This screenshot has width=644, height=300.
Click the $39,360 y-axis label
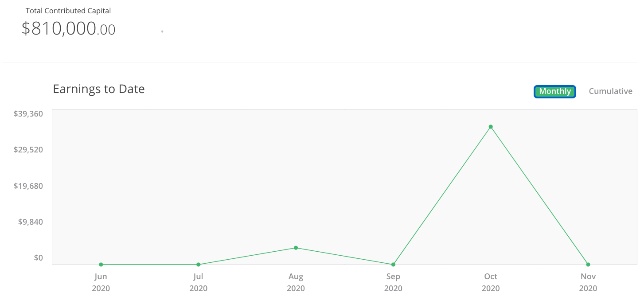(28, 114)
